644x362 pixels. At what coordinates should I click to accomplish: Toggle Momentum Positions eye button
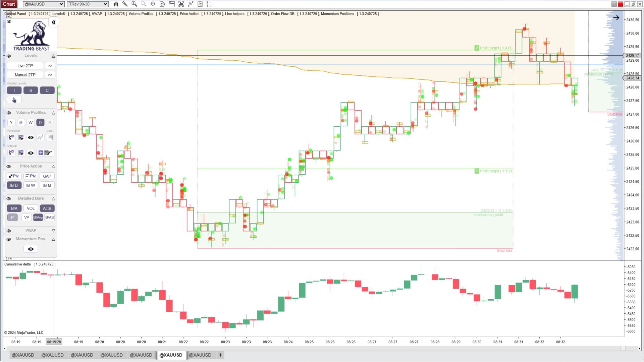tap(31, 249)
